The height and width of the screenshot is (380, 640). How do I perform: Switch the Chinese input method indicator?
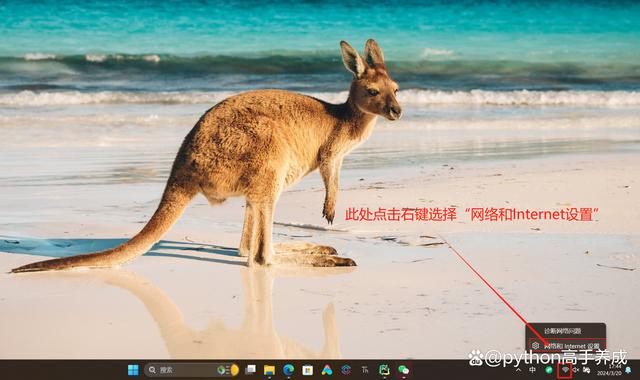tap(533, 370)
